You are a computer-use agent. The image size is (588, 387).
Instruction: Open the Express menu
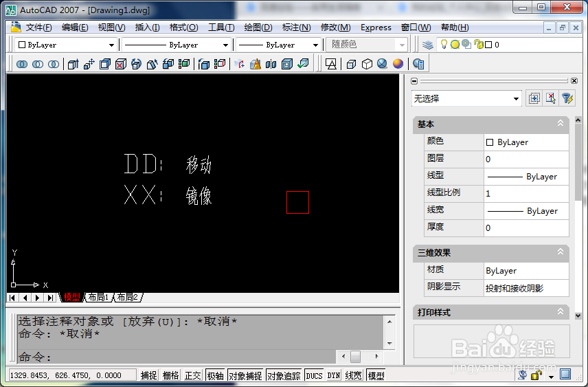tap(376, 27)
